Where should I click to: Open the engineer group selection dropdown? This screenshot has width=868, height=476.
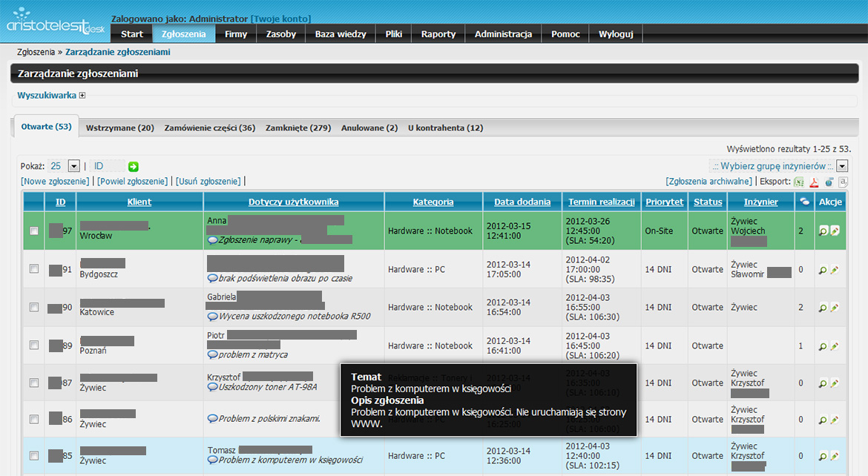tap(842, 166)
